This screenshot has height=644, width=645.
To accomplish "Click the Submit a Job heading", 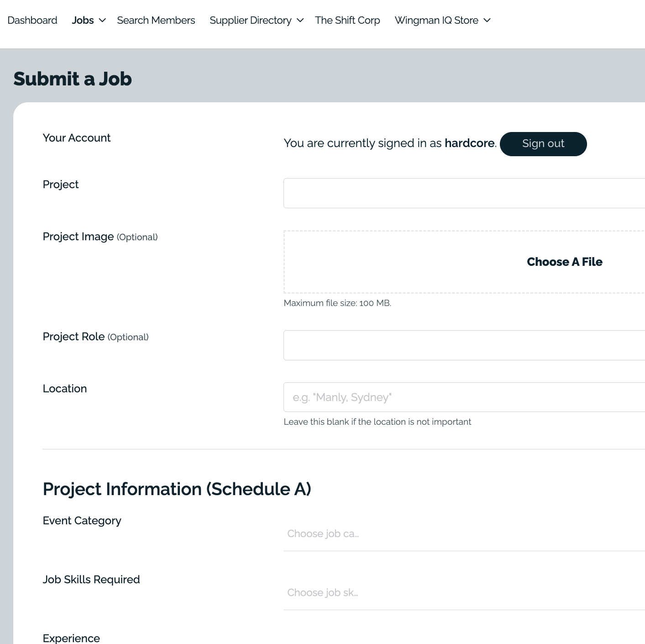I will click(73, 79).
